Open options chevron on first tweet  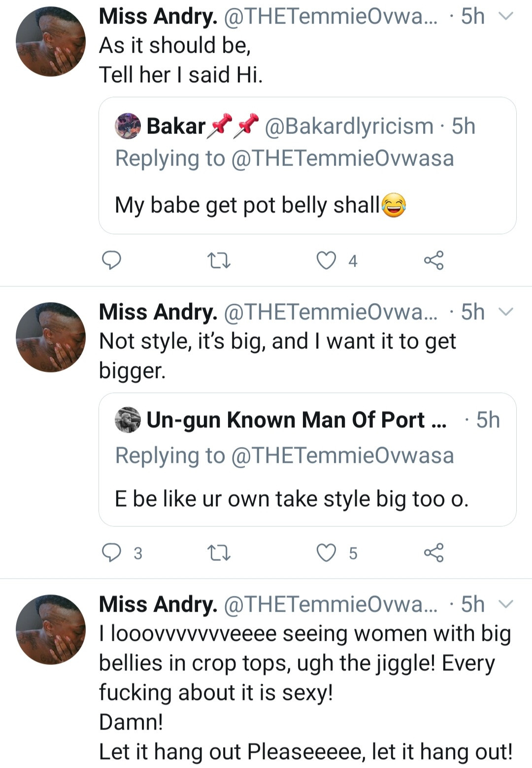click(x=506, y=16)
